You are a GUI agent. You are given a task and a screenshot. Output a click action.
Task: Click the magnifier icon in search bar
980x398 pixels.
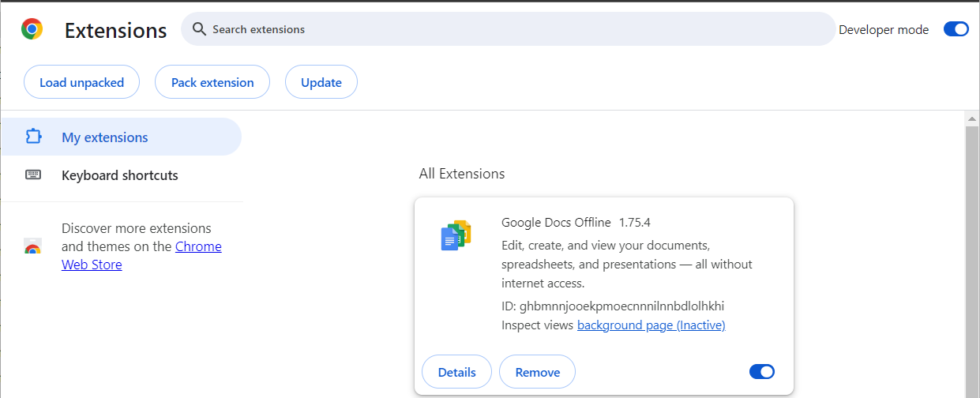(x=200, y=29)
